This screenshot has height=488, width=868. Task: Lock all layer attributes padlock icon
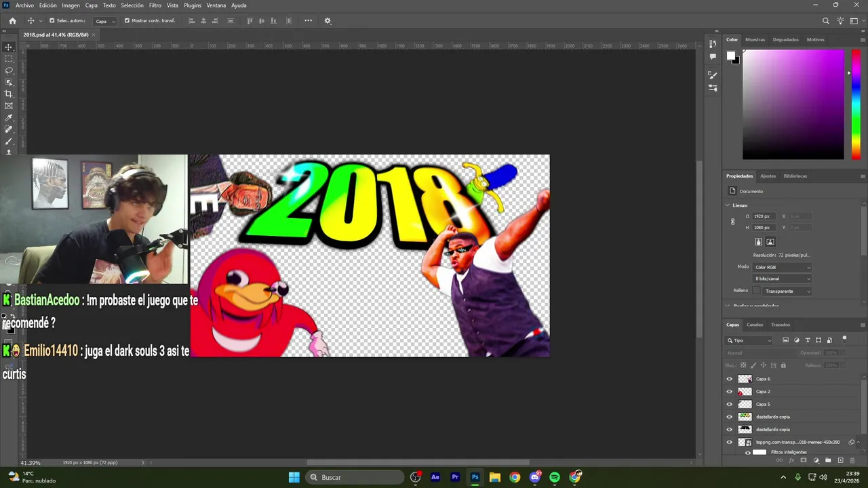(x=783, y=365)
